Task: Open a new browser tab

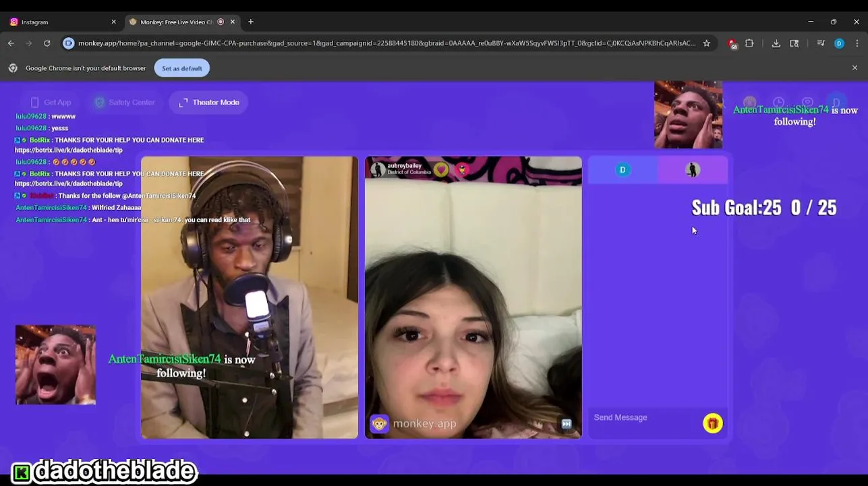Action: (251, 22)
